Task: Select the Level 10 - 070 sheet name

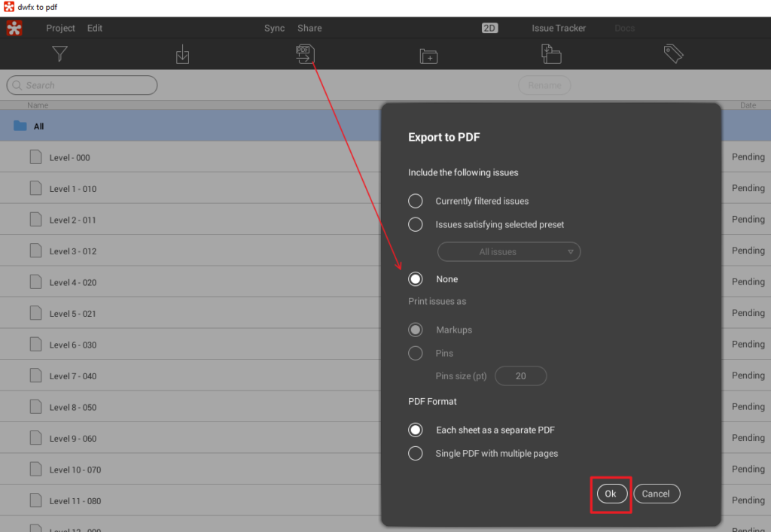Action: point(75,470)
